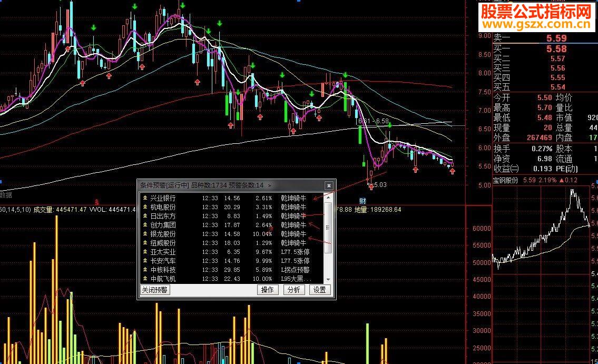Viewport: 598px width, 364px height.
Task: Click the 收益 value 0.193
Action: (543, 169)
